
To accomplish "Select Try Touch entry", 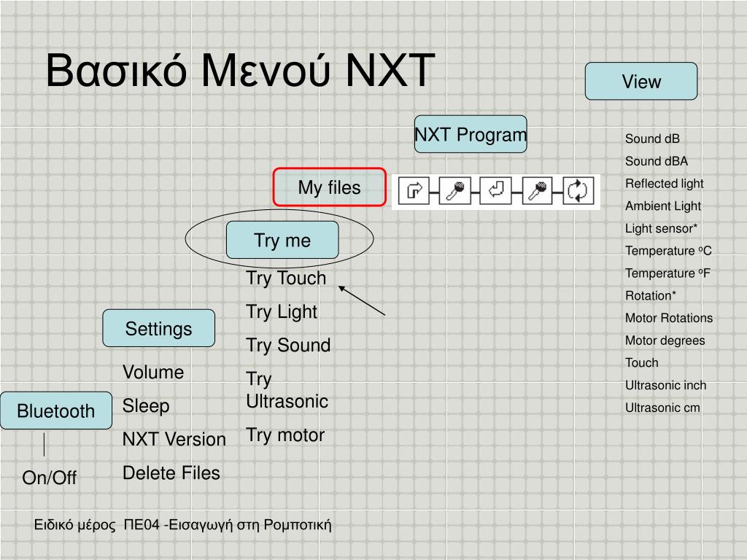I will click(286, 278).
